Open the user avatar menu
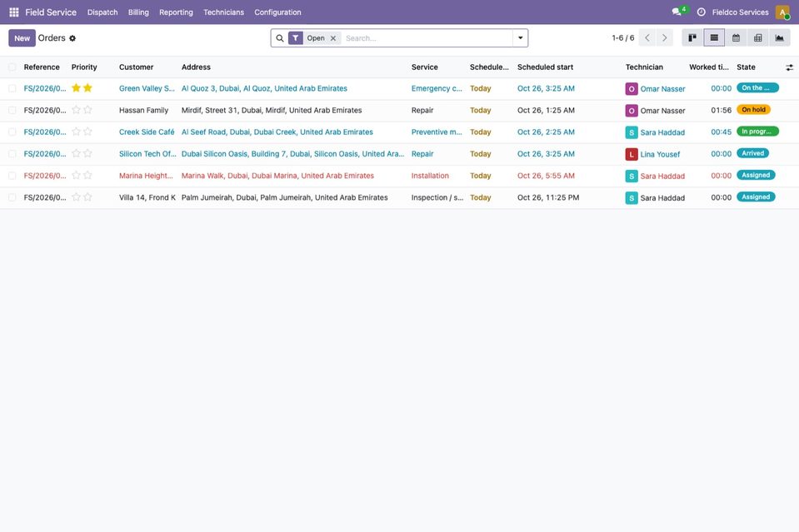Screen dimensions: 799x532 pos(782,12)
